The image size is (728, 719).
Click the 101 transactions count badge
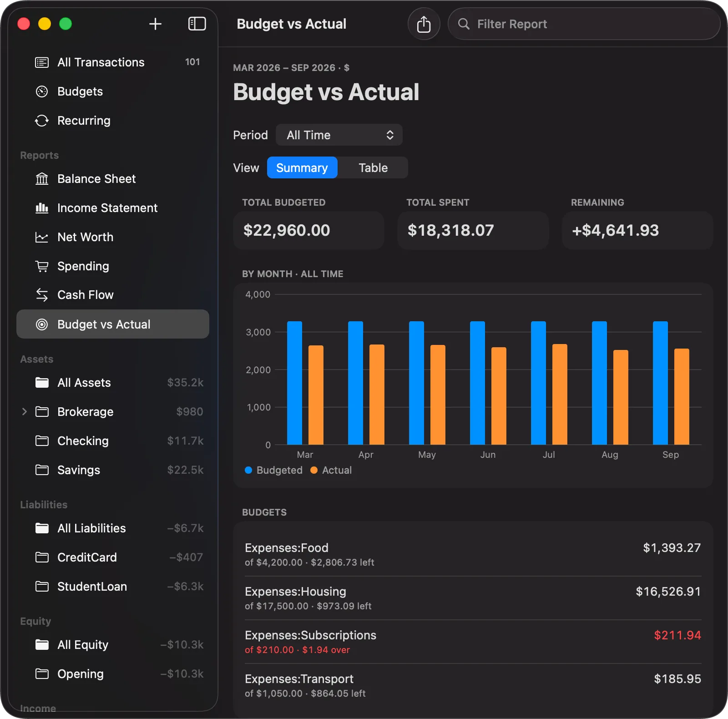click(192, 62)
